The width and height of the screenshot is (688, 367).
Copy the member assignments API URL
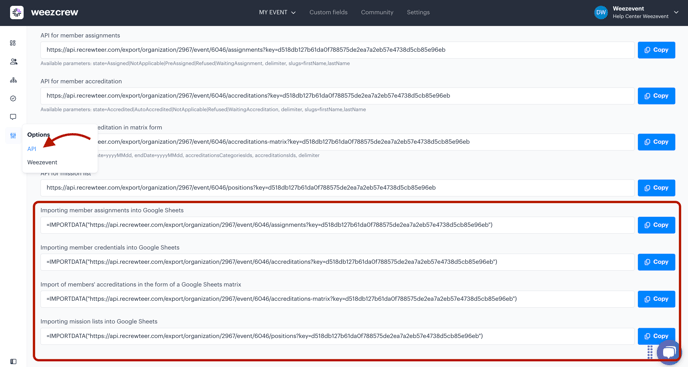tap(656, 50)
